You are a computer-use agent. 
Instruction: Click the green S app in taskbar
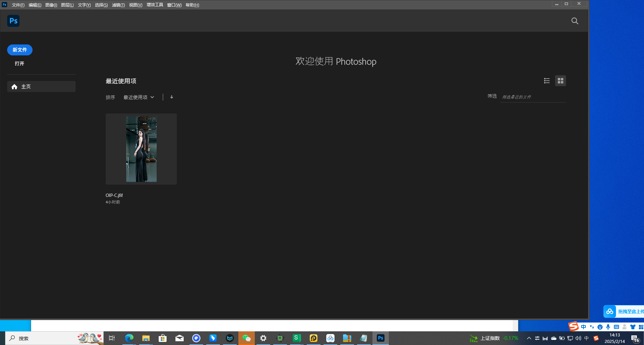[297, 338]
